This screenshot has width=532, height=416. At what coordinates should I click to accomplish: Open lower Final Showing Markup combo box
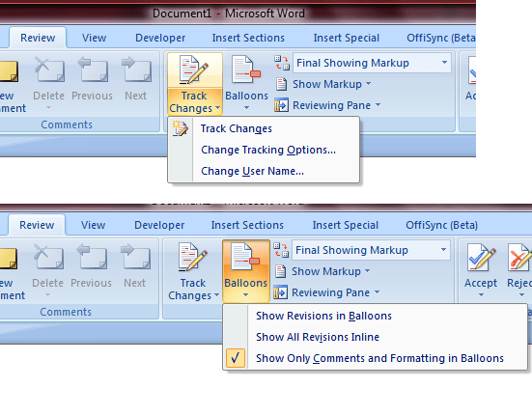pos(371,250)
